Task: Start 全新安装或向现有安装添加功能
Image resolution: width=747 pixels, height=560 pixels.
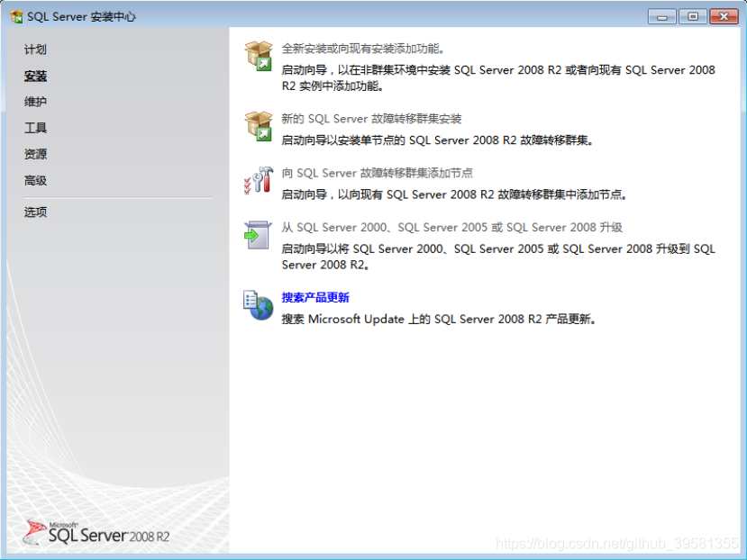Action: [x=363, y=49]
